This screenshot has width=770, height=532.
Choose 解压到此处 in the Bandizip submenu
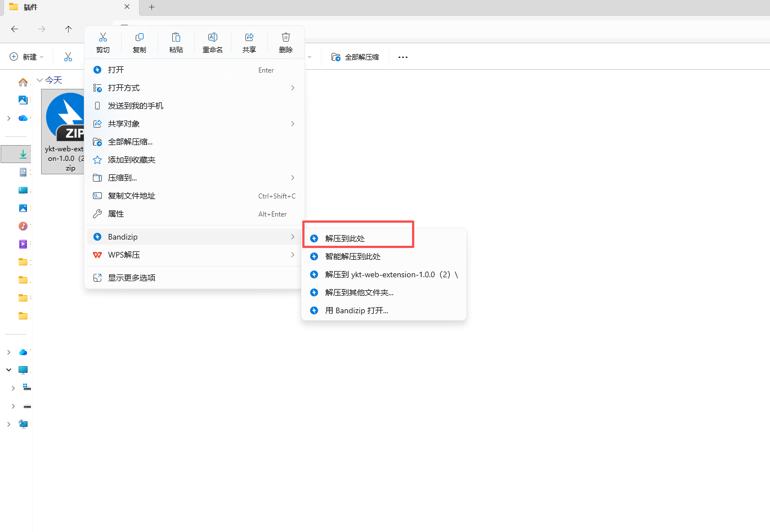[x=384, y=238]
